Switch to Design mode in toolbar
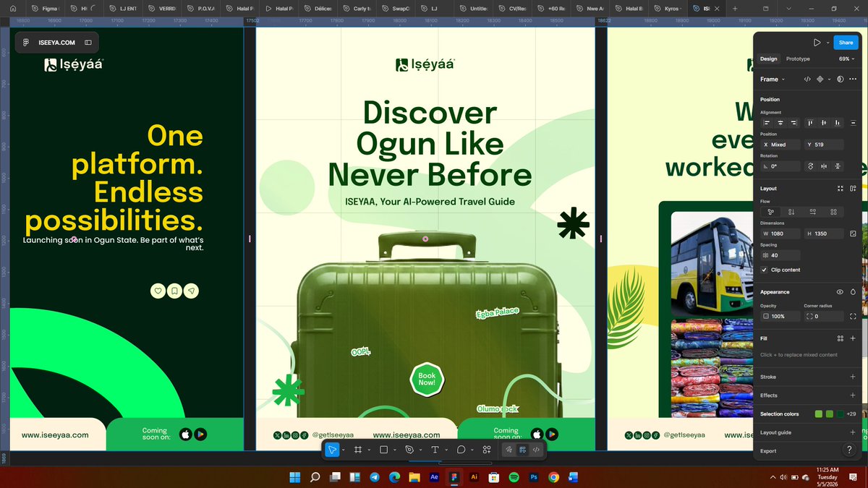 pyautogui.click(x=522, y=450)
